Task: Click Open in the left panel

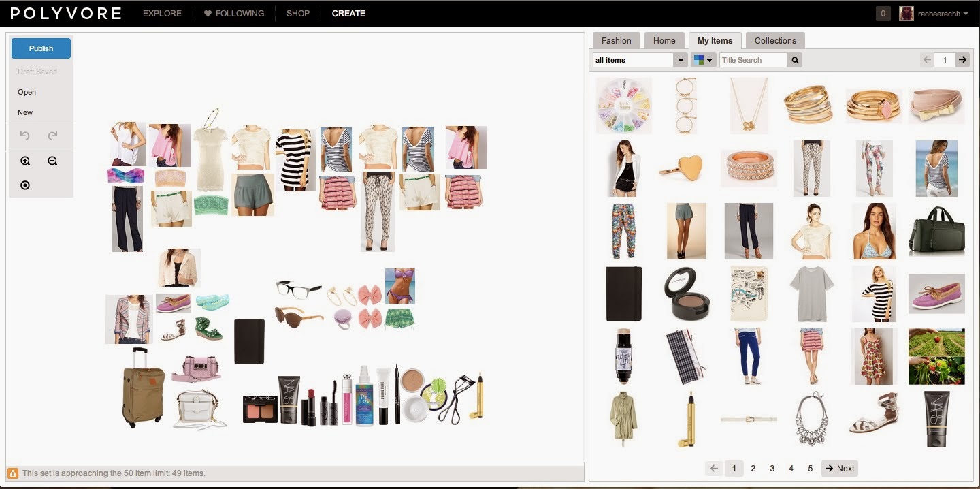Action: coord(27,92)
